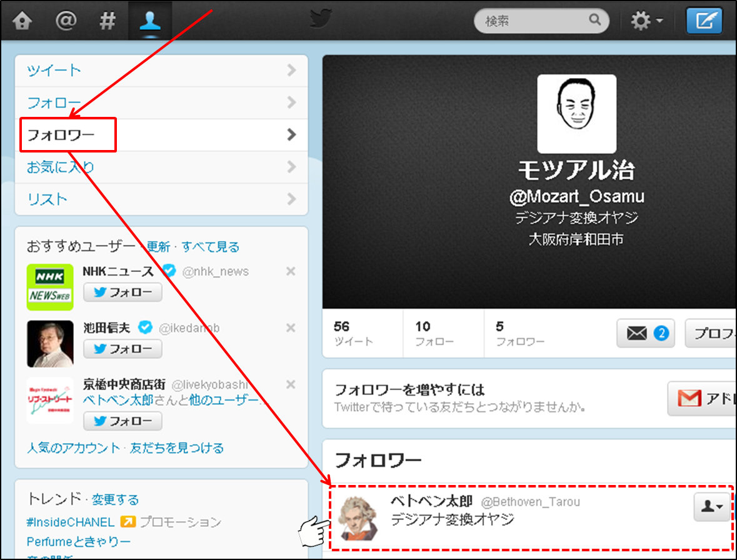Viewport: 737px width, 560px height.
Task: Dismiss the 京橋中央商店街 suggestion
Action: [290, 384]
